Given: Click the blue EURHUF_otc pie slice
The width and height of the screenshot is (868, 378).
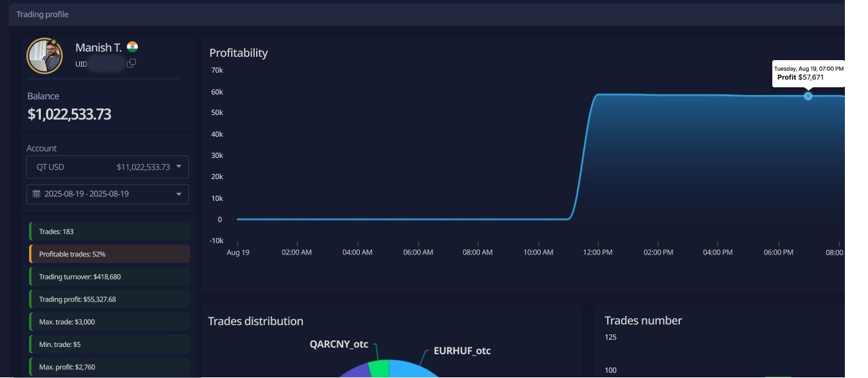Looking at the screenshot, I should click(413, 369).
